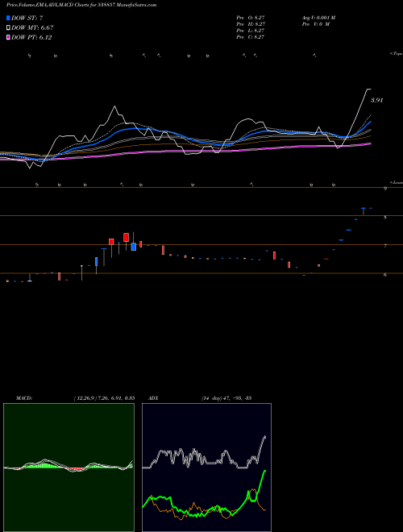Select the 'DOW PT: 6.12' legend label
The height and width of the screenshot is (532, 403).
(x=31, y=38)
